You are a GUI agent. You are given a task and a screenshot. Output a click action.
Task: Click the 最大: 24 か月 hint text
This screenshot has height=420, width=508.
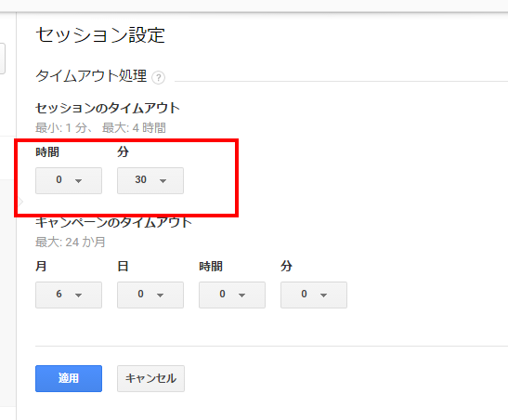coord(71,242)
